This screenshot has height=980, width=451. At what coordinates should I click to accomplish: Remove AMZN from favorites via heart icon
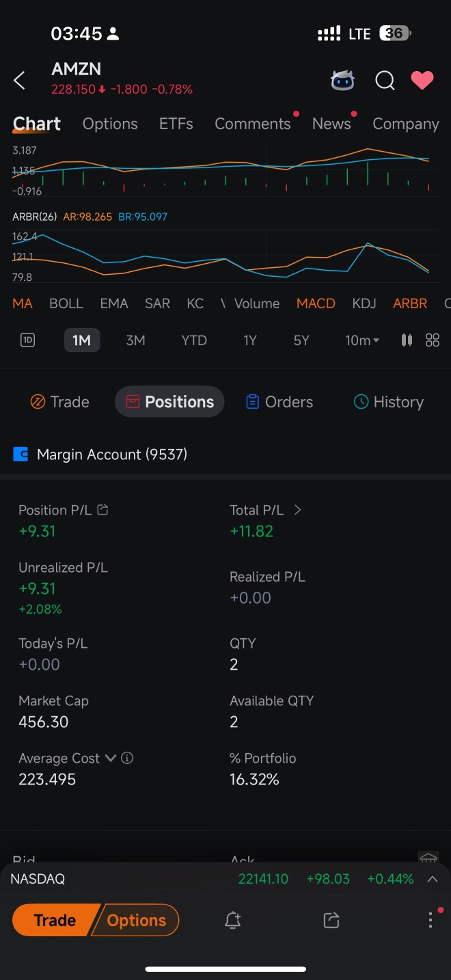(422, 81)
